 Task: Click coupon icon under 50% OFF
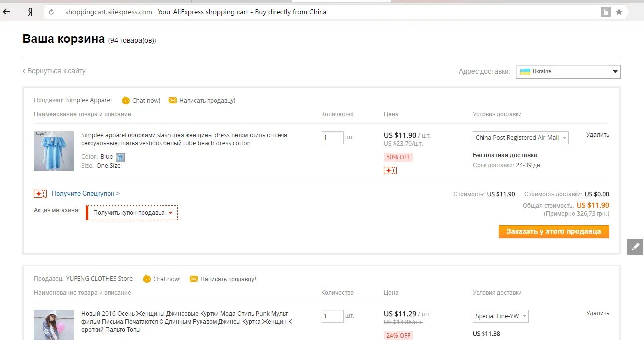[390, 170]
